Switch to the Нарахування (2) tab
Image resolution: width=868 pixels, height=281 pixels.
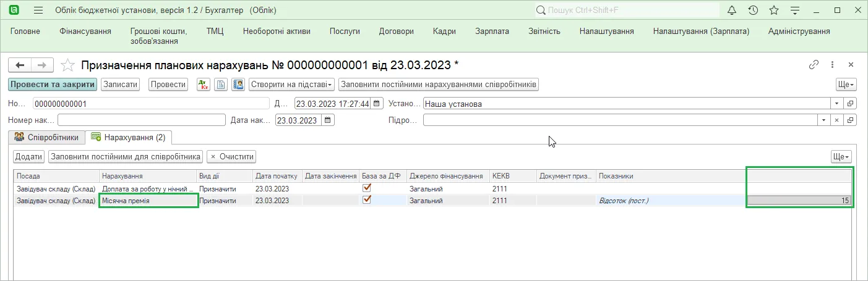[129, 137]
